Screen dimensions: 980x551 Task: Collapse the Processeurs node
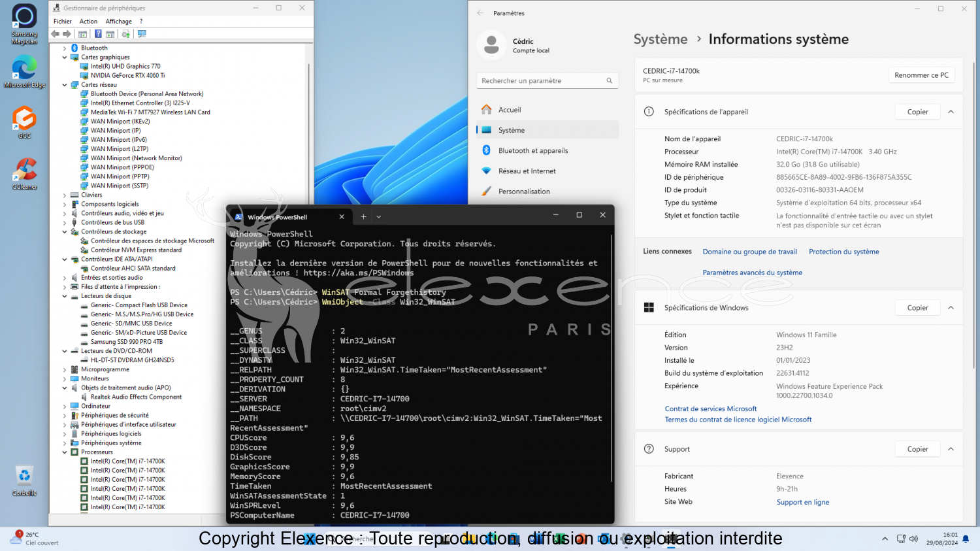click(64, 452)
